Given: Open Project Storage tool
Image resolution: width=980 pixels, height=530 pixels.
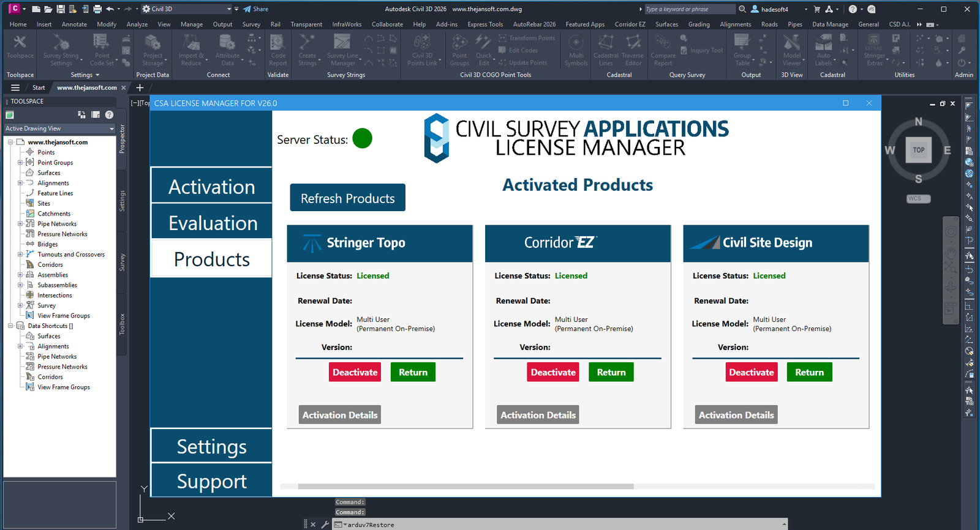Looking at the screenshot, I should 153,50.
